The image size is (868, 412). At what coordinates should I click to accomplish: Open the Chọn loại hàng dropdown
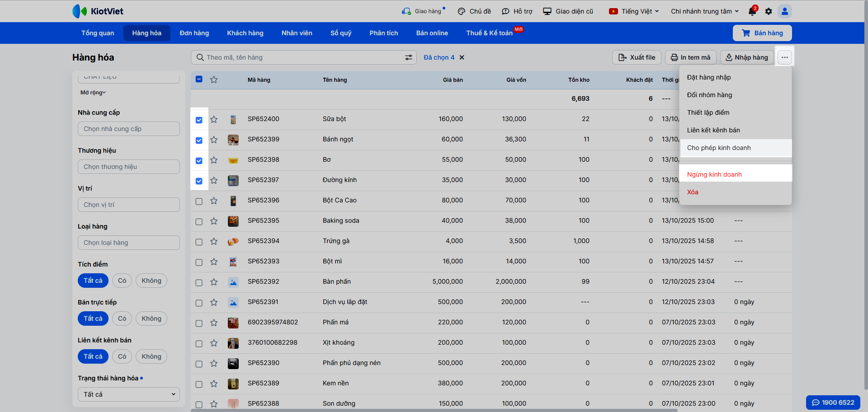(129, 243)
